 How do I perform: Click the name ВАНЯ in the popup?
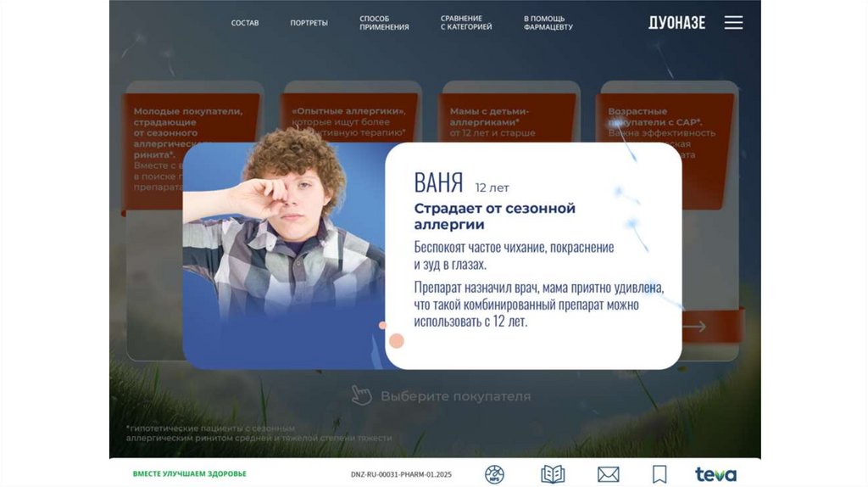(438, 182)
